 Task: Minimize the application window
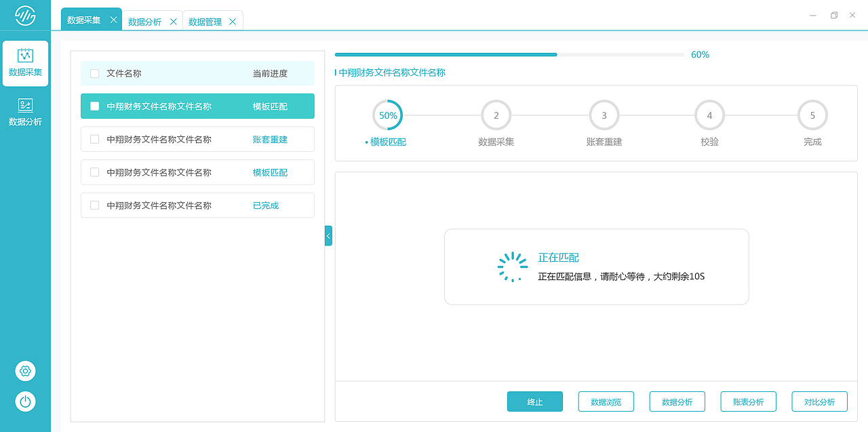click(x=812, y=15)
